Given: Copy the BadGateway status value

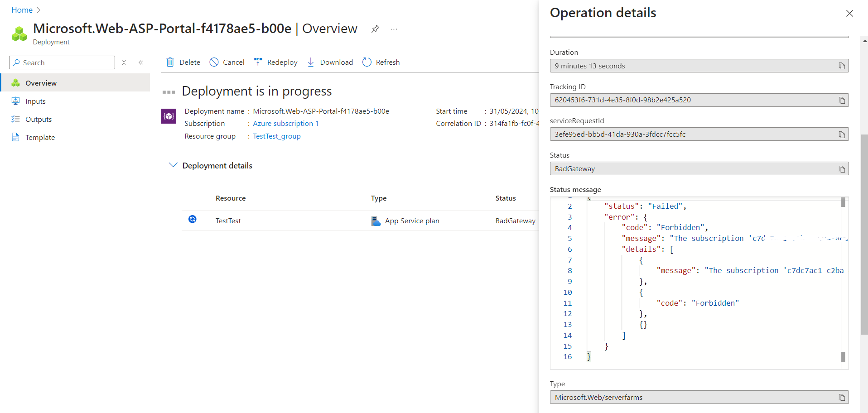Looking at the screenshot, I should (842, 168).
